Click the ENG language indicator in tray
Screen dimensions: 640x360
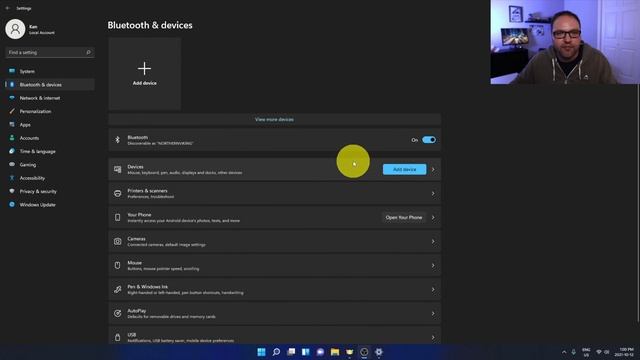click(586, 352)
